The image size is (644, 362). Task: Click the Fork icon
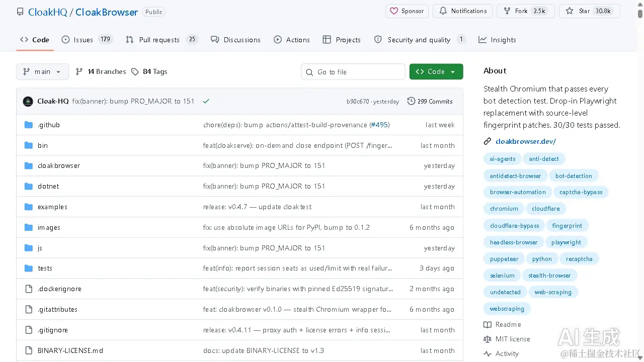507,11
